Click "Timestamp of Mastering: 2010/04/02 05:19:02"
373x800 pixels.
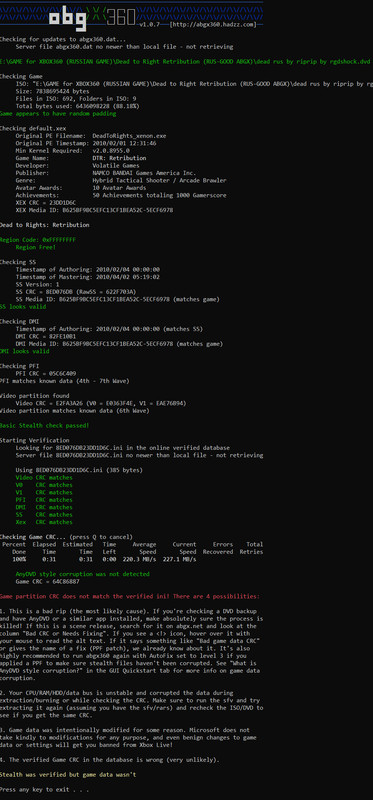pos(87,277)
